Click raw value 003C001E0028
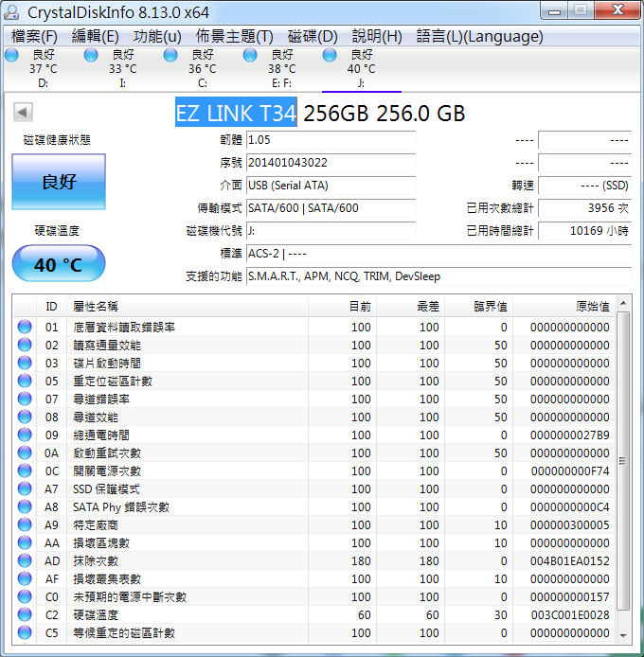This screenshot has width=644, height=657. click(x=570, y=615)
